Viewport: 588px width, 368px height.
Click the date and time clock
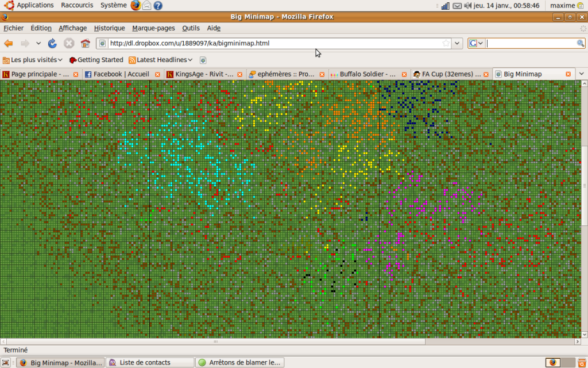point(506,6)
